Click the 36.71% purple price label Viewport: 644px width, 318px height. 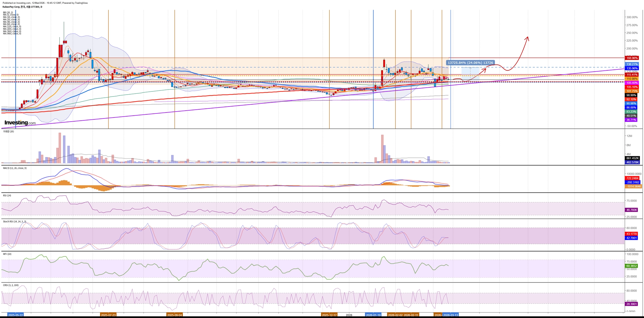click(x=631, y=120)
